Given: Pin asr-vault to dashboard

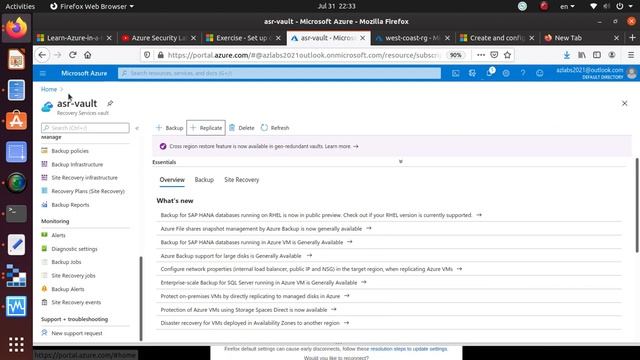Looking at the screenshot, I should coord(110,103).
